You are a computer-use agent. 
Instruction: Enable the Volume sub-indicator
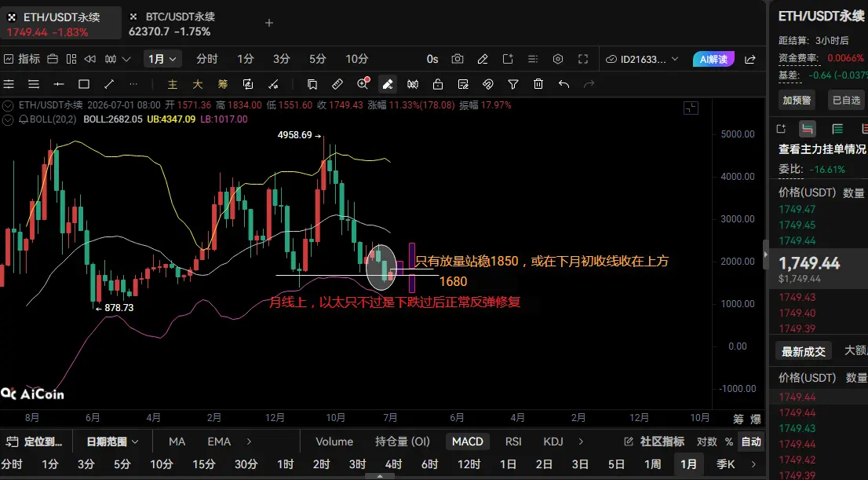click(x=334, y=442)
